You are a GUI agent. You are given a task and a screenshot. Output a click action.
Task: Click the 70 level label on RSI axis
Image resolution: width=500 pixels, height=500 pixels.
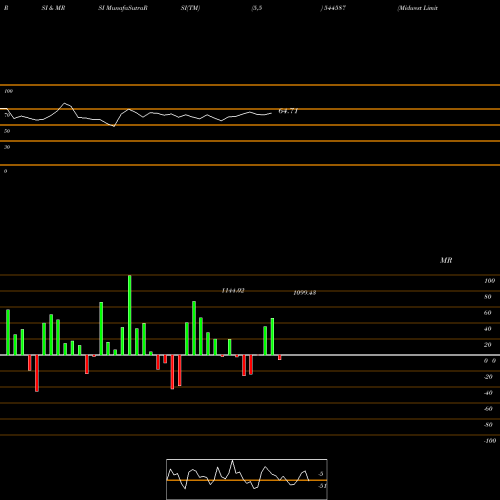click(x=7, y=115)
